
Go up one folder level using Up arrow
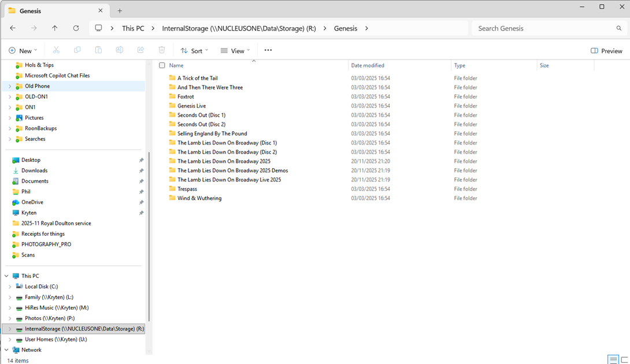(55, 28)
